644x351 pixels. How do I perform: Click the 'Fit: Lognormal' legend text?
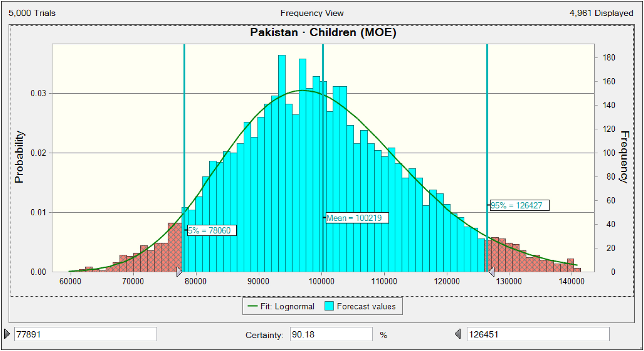point(287,306)
